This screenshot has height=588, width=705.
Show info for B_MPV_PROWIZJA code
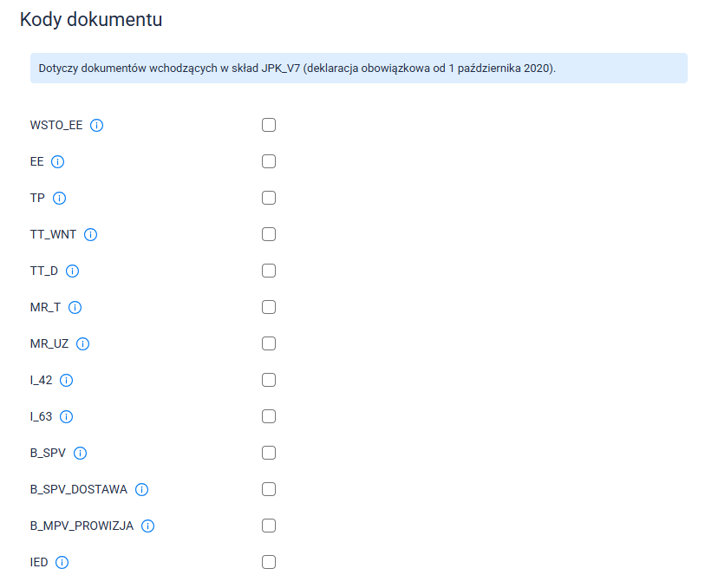pyautogui.click(x=148, y=526)
